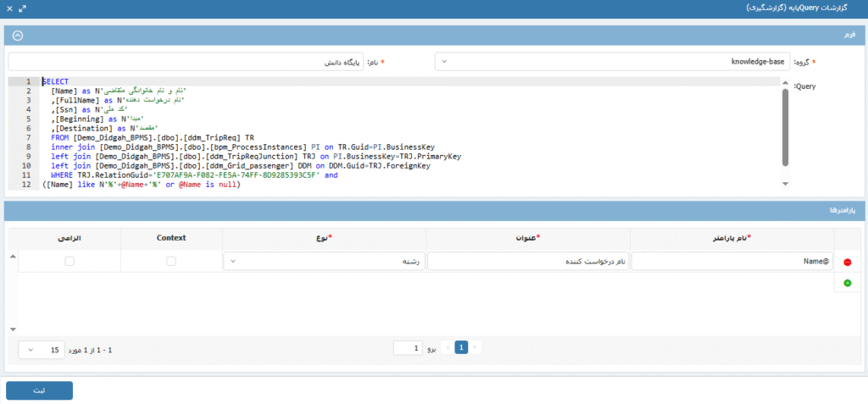Close the query report window
The height and width of the screenshot is (404, 868).
(8, 7)
